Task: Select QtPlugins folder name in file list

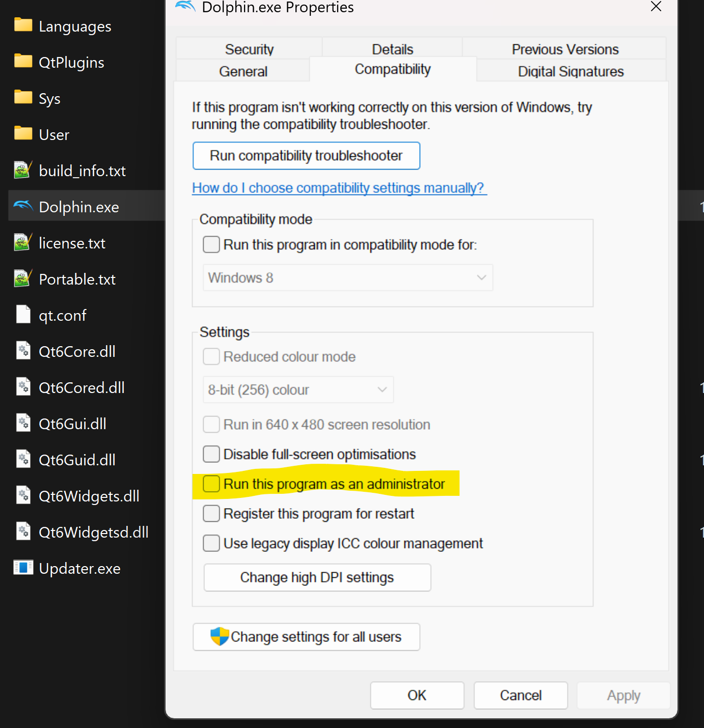Action: (x=71, y=62)
